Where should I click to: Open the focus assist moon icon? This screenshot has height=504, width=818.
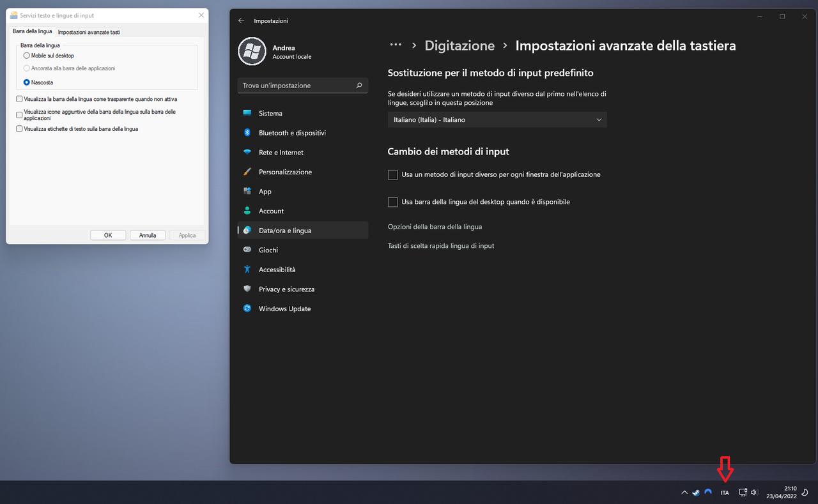pos(805,493)
